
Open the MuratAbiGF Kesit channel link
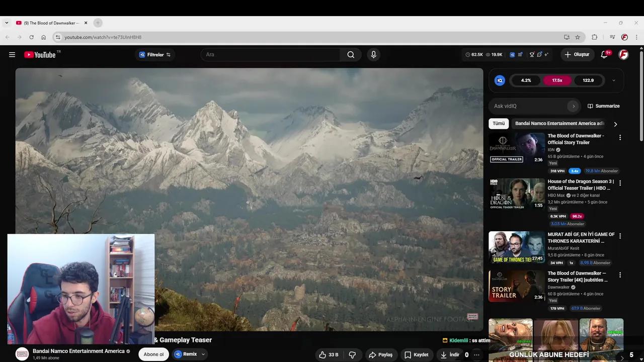[563, 248]
